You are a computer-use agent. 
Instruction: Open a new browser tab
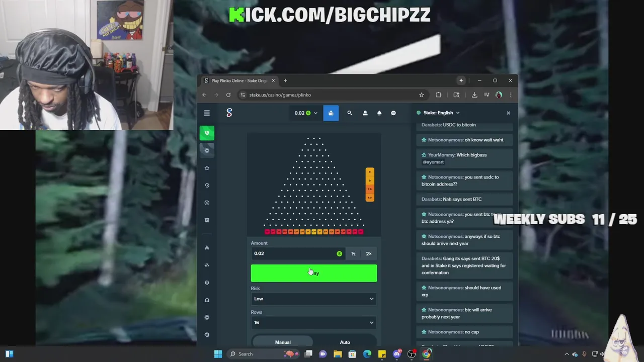click(x=285, y=80)
